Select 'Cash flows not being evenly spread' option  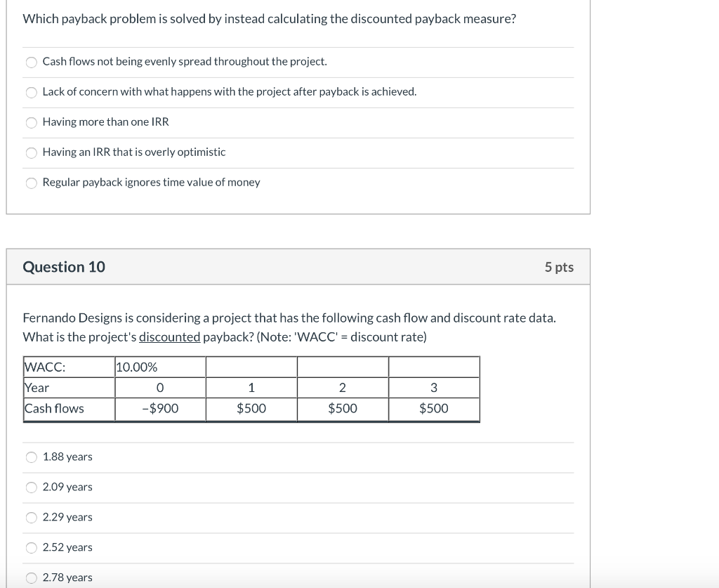[31, 62]
